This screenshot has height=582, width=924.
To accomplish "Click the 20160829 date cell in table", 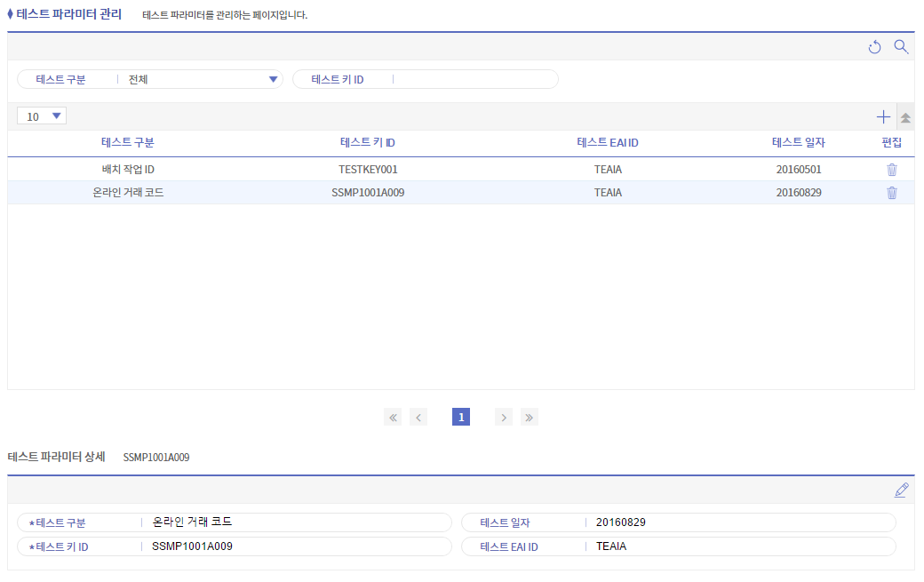I will (x=799, y=193).
